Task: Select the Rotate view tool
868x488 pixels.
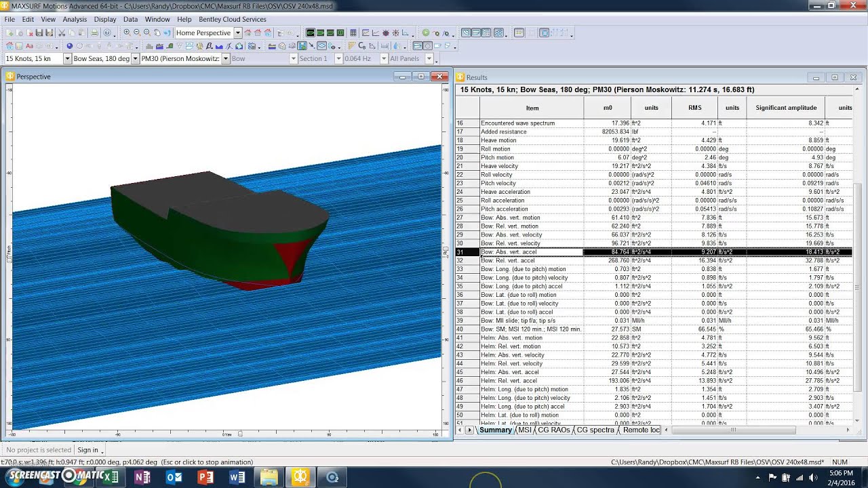Action: point(167,33)
